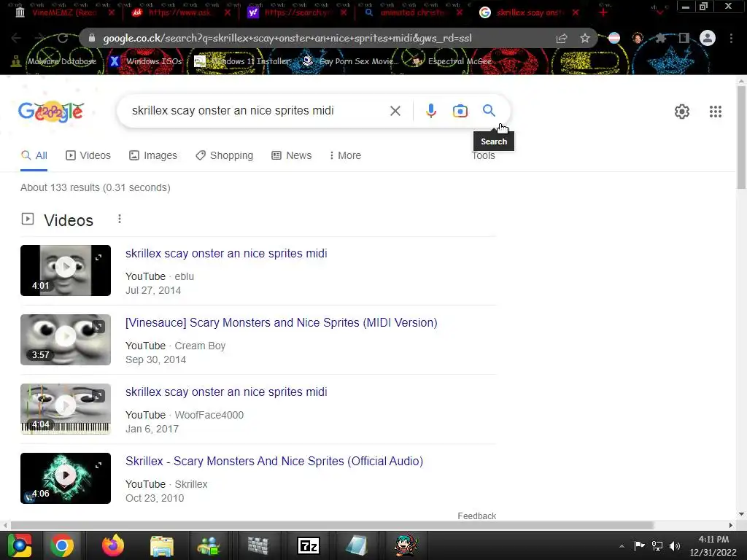Open network tray icon

(657, 545)
